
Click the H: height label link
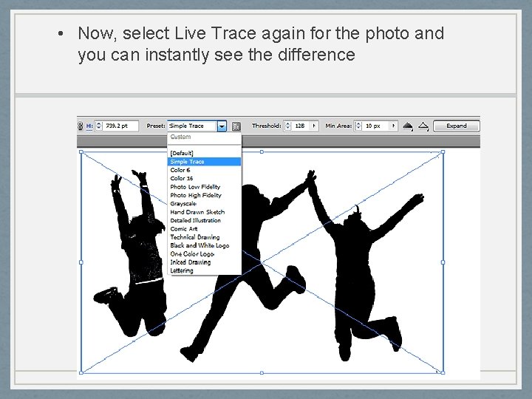(89, 126)
